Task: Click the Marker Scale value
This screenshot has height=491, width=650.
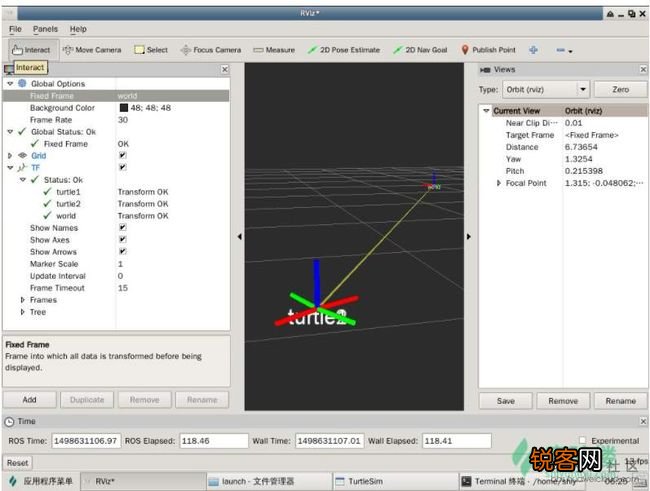Action: pos(120,264)
